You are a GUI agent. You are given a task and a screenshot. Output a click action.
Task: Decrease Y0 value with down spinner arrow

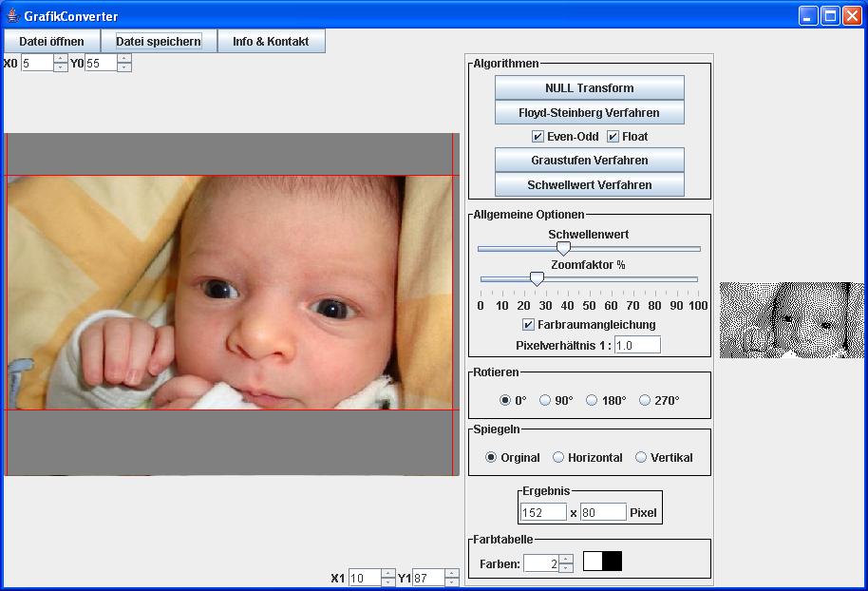pos(123,67)
